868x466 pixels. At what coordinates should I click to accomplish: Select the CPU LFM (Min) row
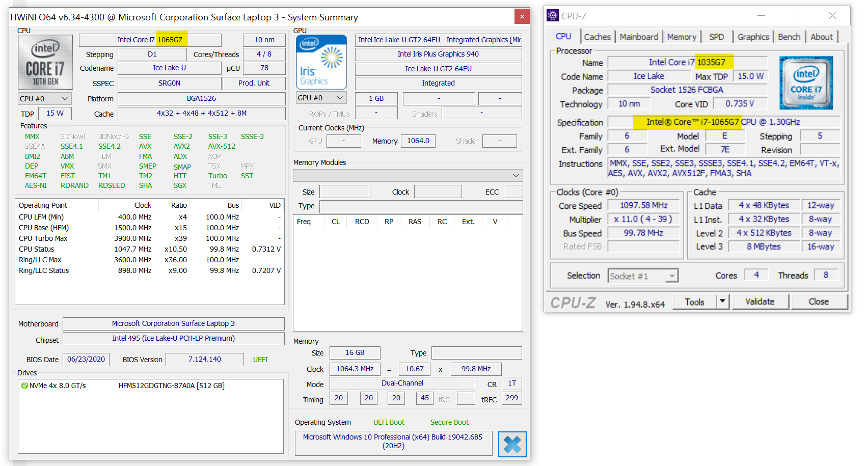[x=150, y=217]
